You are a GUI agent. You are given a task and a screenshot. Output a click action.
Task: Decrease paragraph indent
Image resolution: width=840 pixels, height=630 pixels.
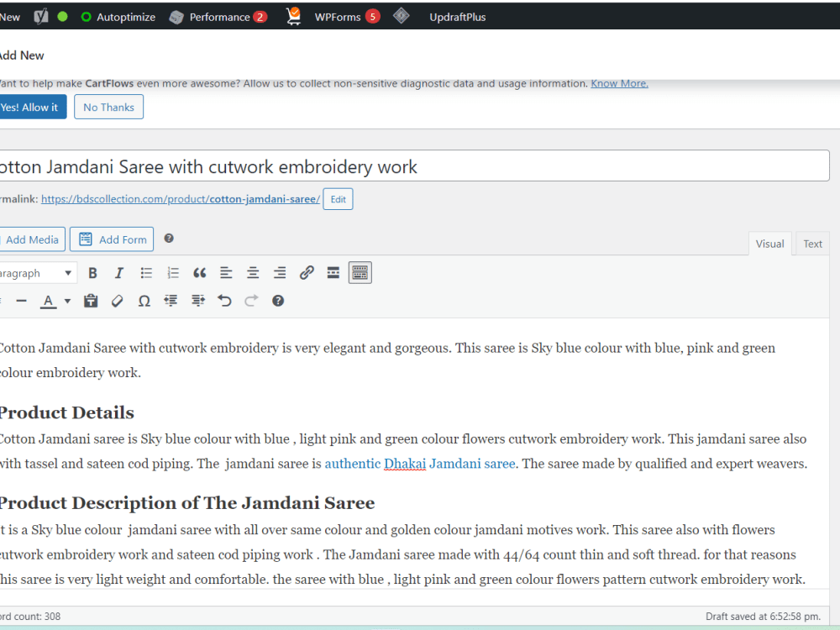[171, 301]
